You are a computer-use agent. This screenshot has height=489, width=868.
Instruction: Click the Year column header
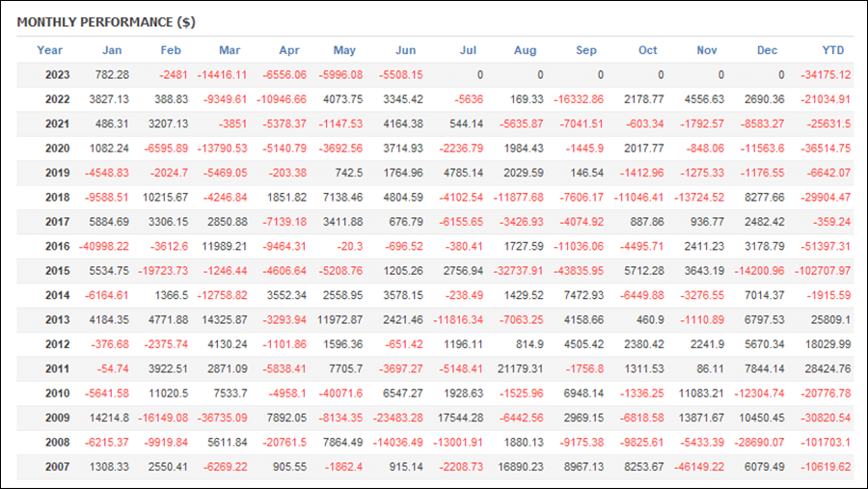coord(49,50)
